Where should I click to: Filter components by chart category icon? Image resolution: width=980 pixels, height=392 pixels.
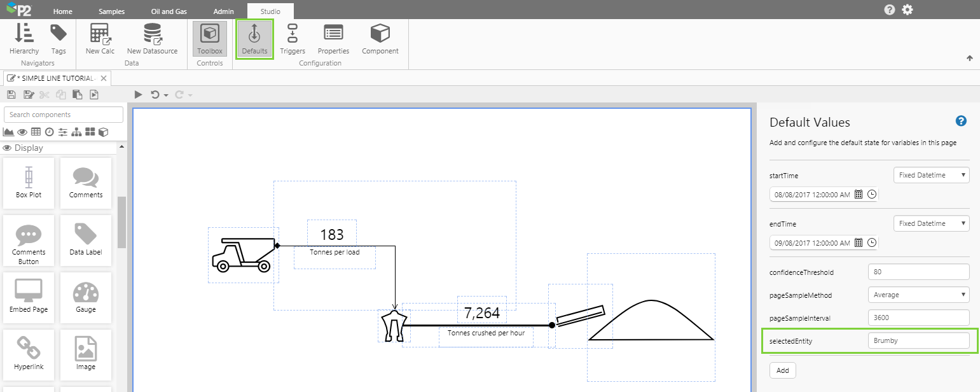pyautogui.click(x=8, y=132)
